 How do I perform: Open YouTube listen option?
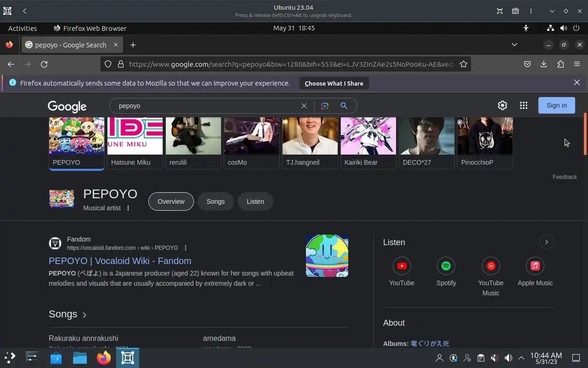pyautogui.click(x=401, y=272)
